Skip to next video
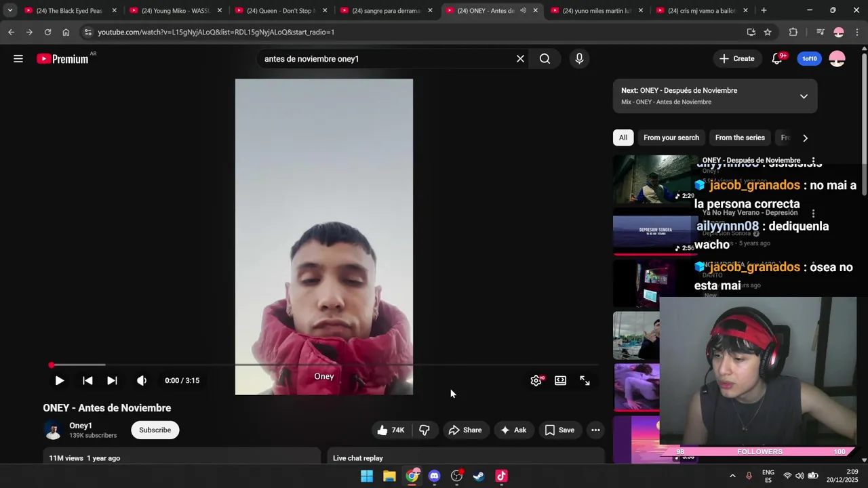 click(x=112, y=381)
